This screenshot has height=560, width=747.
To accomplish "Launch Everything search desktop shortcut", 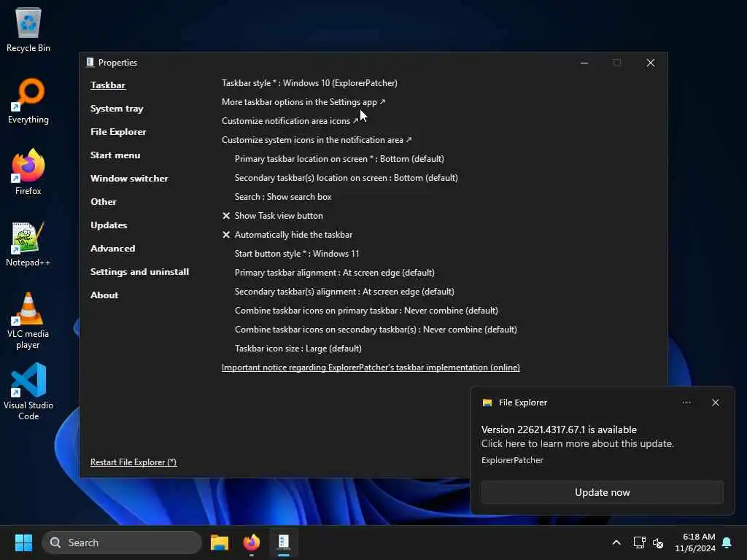I will tap(28, 101).
